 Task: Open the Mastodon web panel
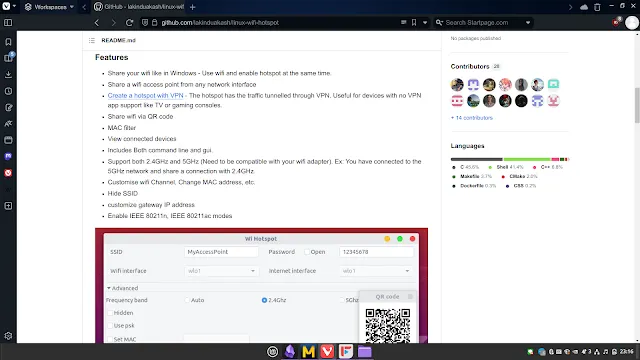tap(8, 156)
